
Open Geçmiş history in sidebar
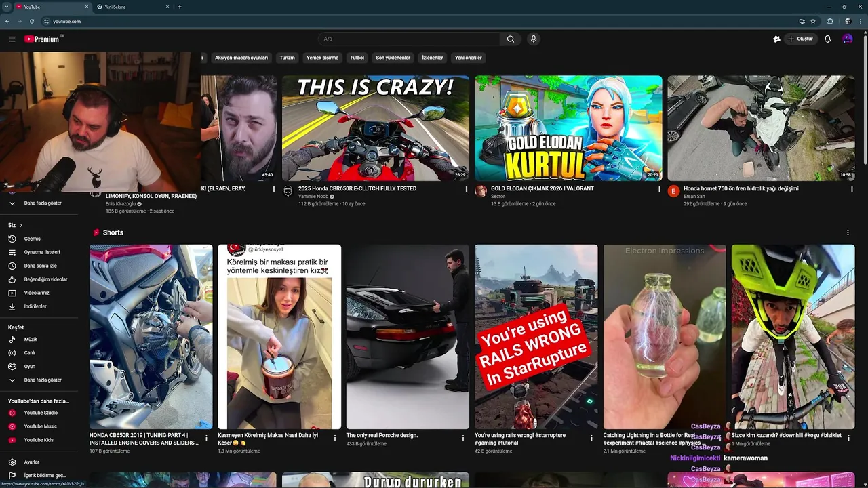point(33,239)
